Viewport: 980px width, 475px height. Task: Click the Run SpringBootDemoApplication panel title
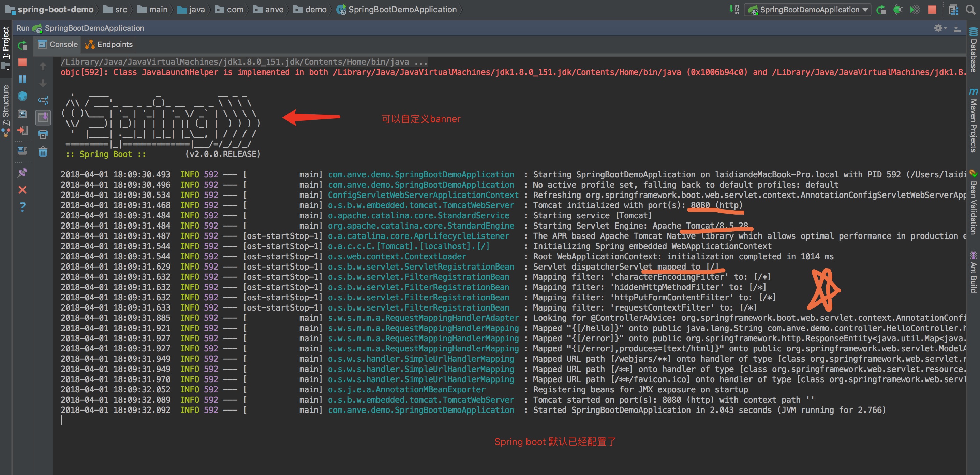(80, 28)
